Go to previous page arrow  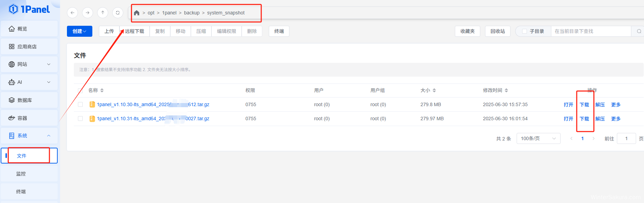click(x=572, y=138)
